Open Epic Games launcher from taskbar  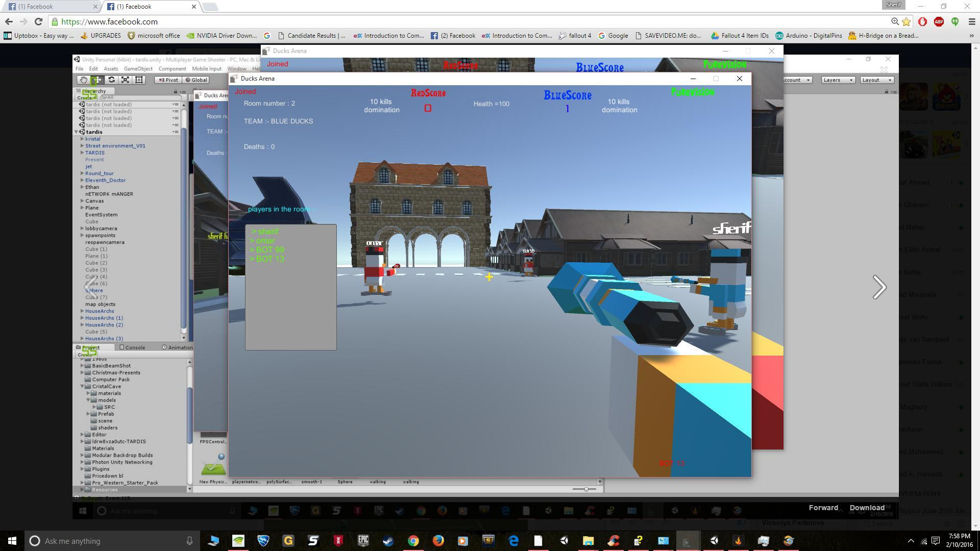click(363, 541)
